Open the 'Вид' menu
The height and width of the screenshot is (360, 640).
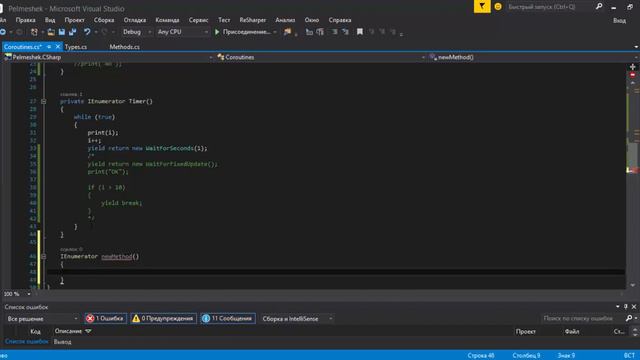50,20
